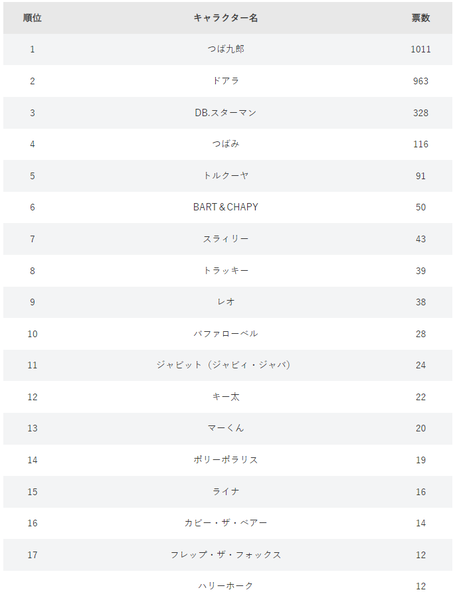Click the 1011 vote count
This screenshot has width=457, height=600.
(421, 49)
